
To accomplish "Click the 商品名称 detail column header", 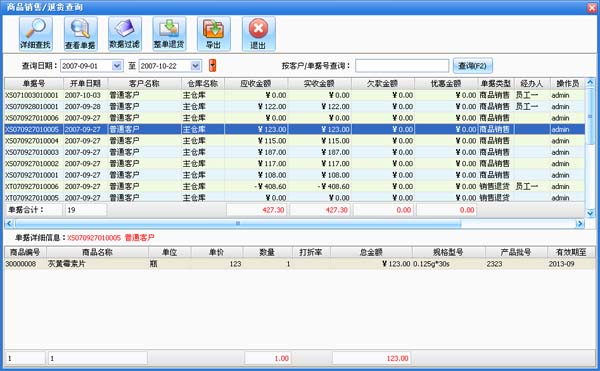I will (97, 252).
